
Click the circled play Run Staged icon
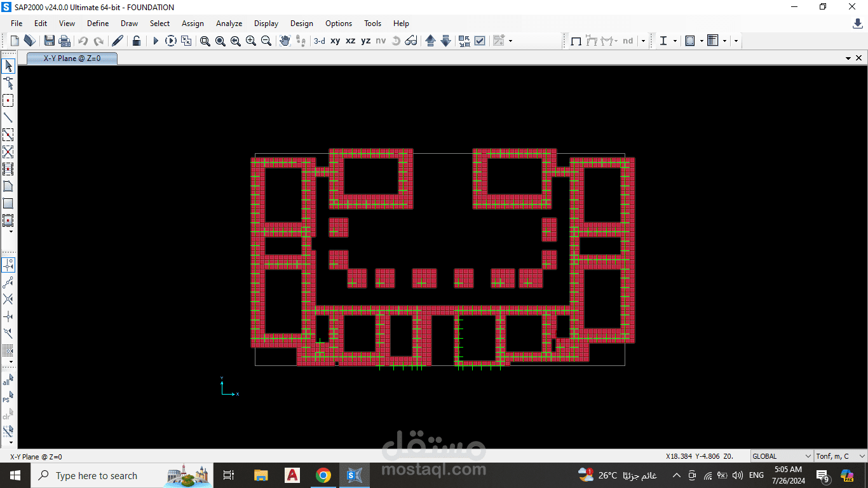pyautogui.click(x=171, y=41)
